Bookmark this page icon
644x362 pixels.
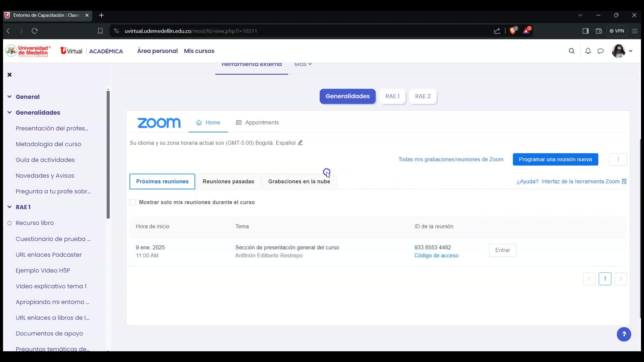coord(100,31)
